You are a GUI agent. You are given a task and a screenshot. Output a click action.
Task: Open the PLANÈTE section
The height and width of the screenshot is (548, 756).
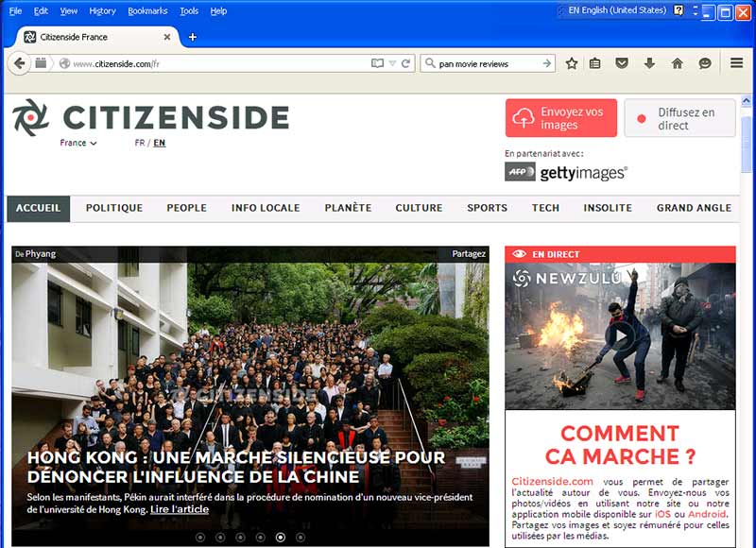348,208
